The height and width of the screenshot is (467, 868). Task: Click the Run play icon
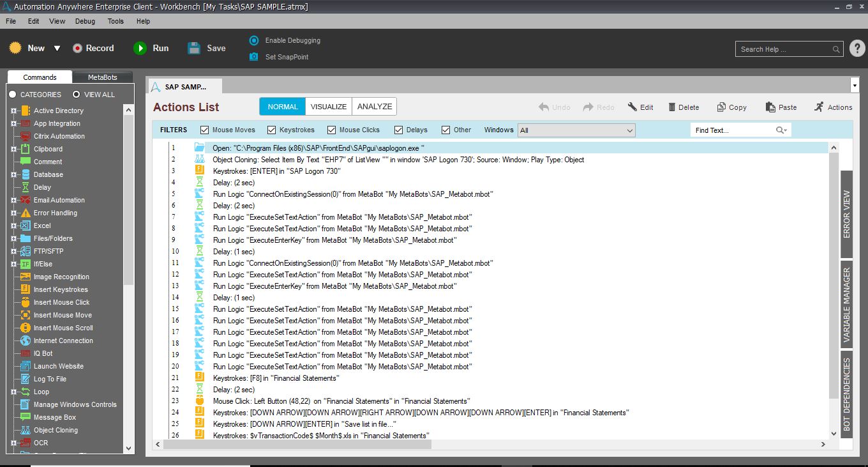click(140, 49)
